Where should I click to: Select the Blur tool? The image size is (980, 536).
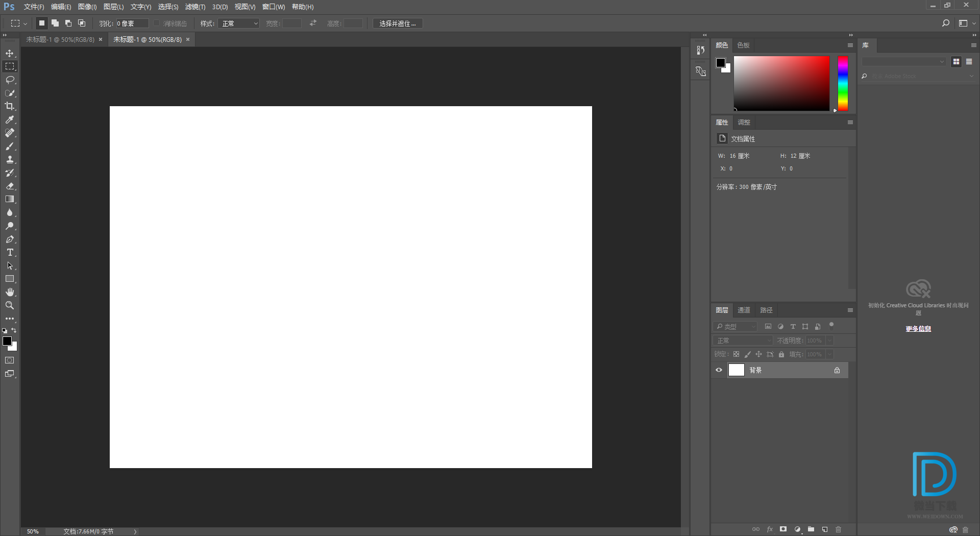[x=10, y=212]
